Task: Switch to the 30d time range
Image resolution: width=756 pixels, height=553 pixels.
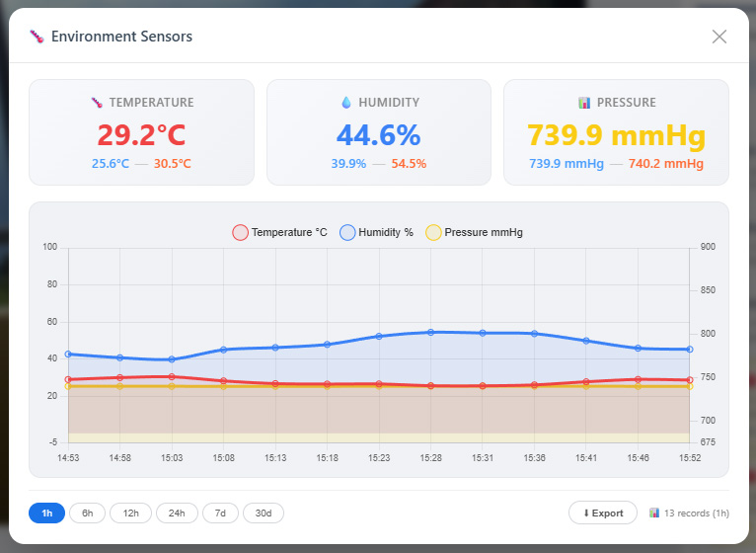Action: [x=264, y=513]
